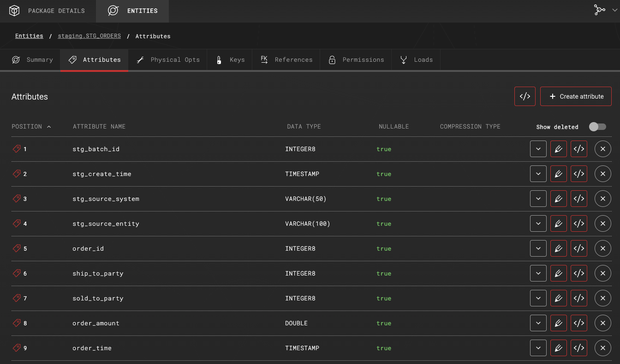620x364 pixels.
Task: Remove the ship_to_party attribute row
Action: pyautogui.click(x=602, y=274)
